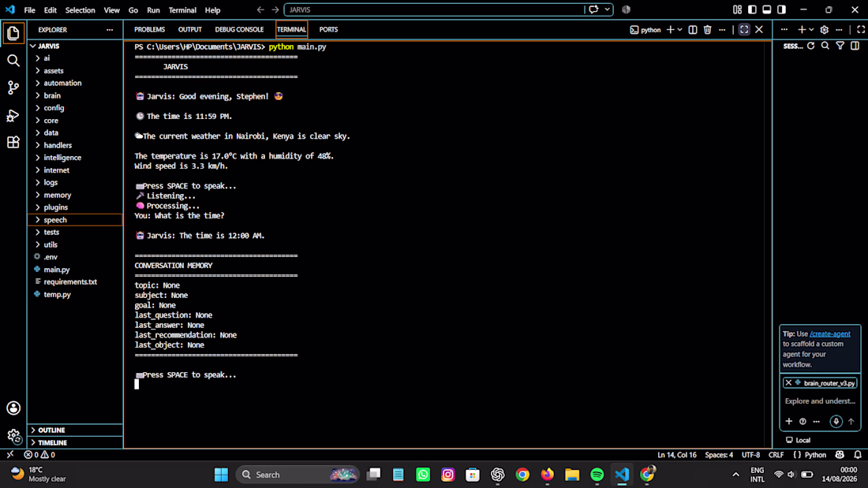The image size is (868, 488).
Task: Change UTF-8 encoding in status bar
Action: coord(750,455)
